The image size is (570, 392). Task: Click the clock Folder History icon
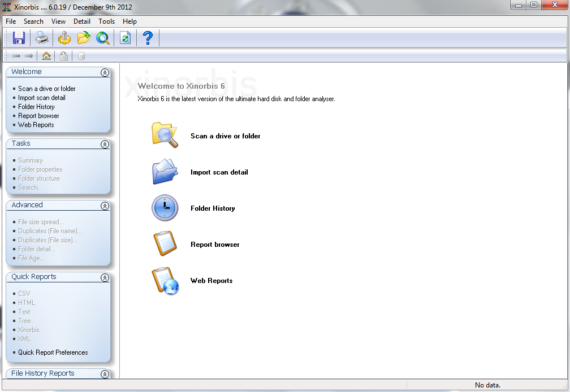[165, 208]
